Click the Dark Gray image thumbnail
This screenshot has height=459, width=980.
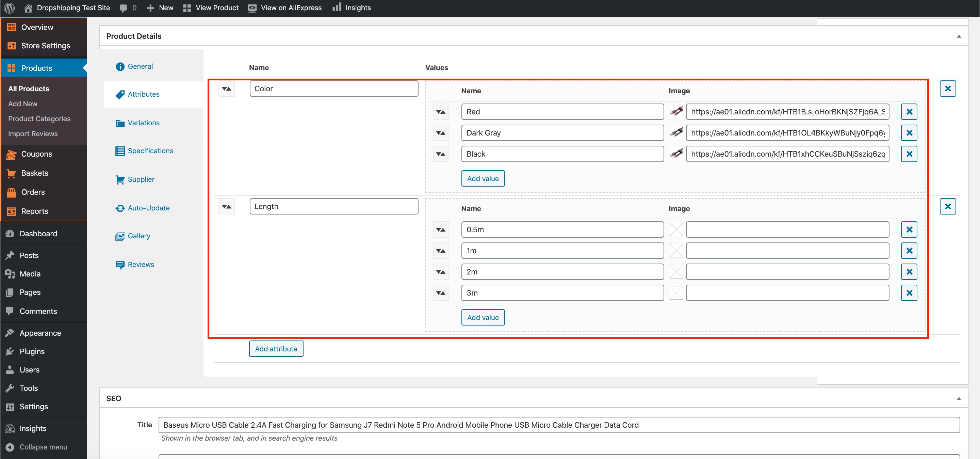(676, 133)
